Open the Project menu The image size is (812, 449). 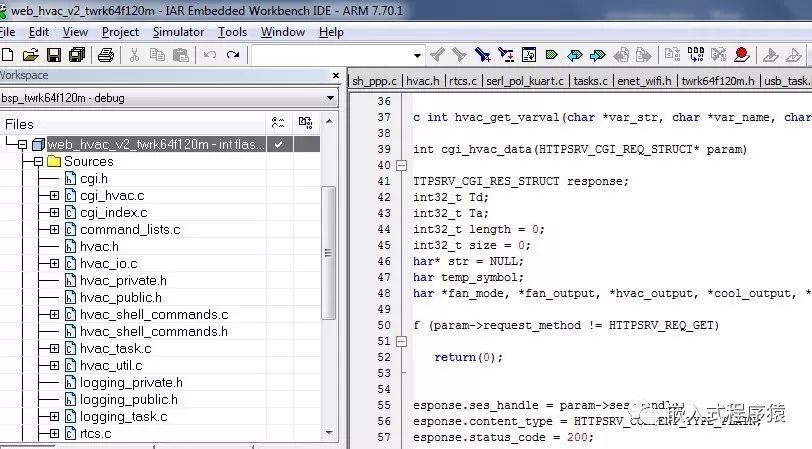coord(120,32)
